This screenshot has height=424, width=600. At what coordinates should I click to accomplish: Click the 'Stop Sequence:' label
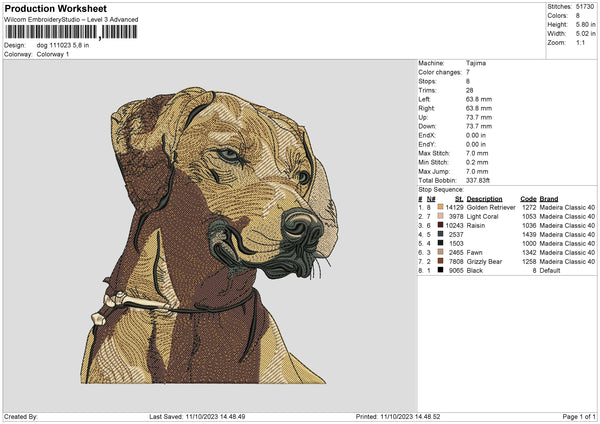coord(441,190)
